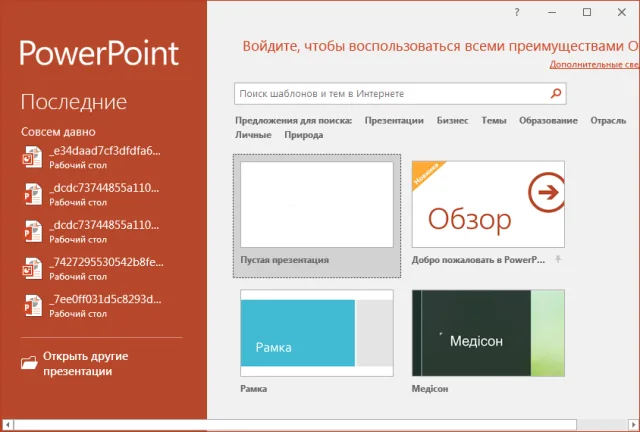Choose the Медісон template thumbnail
The width and height of the screenshot is (640, 432).
[488, 333]
